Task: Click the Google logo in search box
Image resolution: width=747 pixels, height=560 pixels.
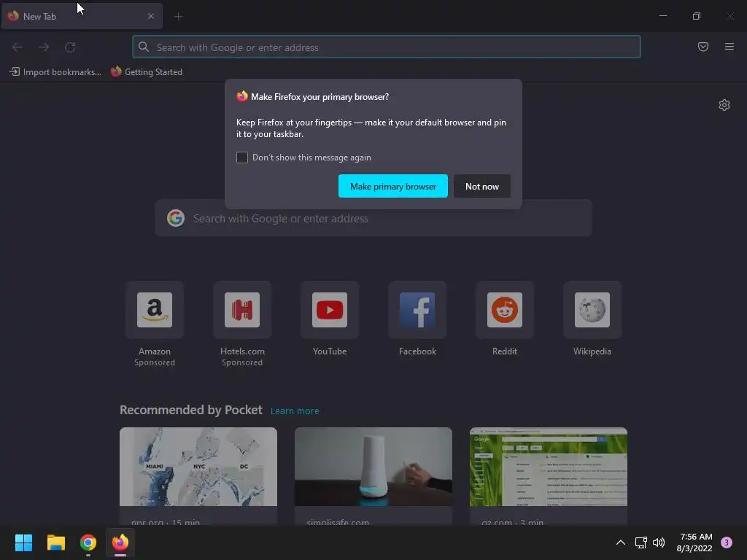Action: tap(176, 218)
